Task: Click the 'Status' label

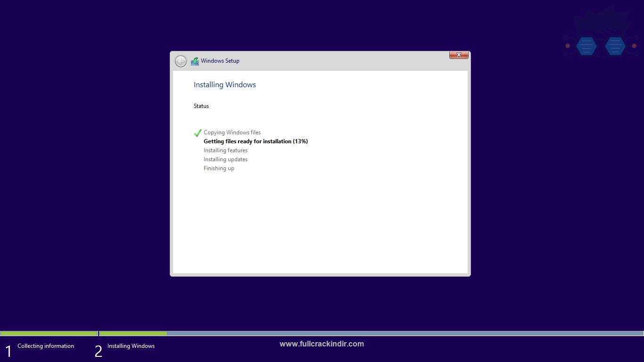Action: coord(201,106)
